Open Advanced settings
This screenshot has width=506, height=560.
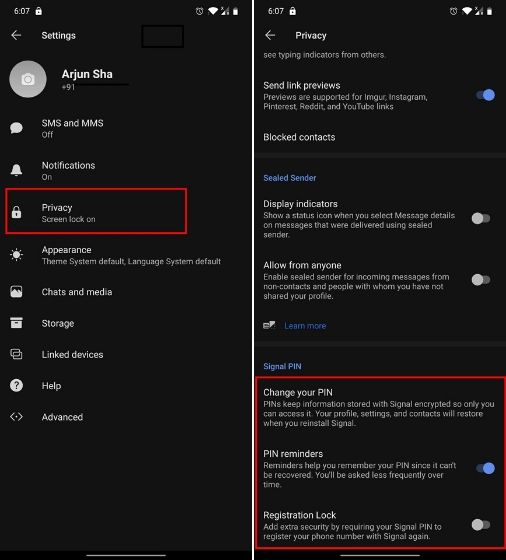click(126, 417)
